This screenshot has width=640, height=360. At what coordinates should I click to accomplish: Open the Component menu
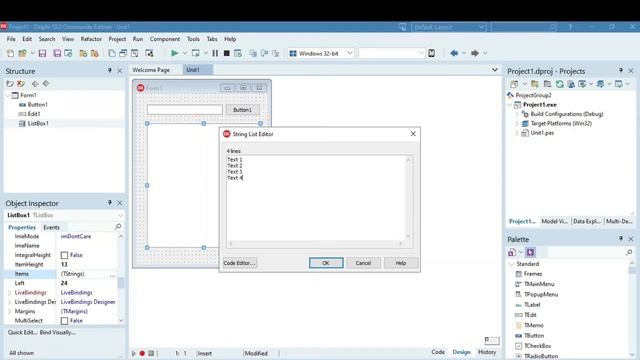[x=165, y=39]
